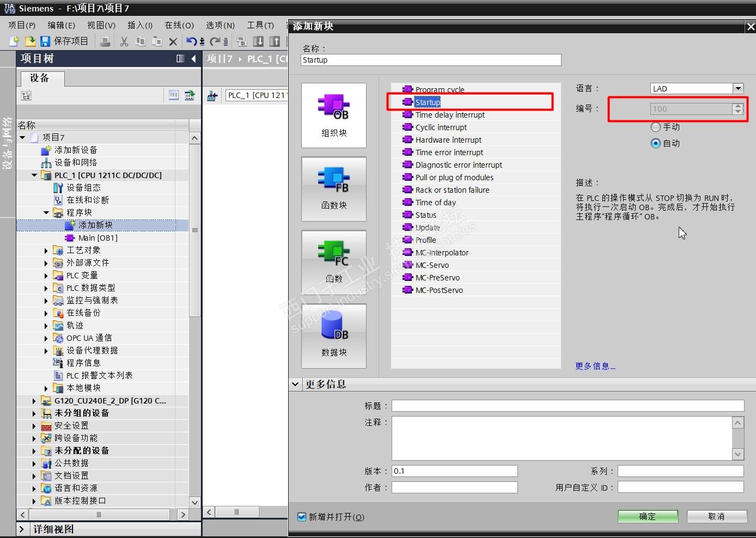This screenshot has height=538, width=756.
Task: Select the Hardware interrupt block
Action: 448,140
